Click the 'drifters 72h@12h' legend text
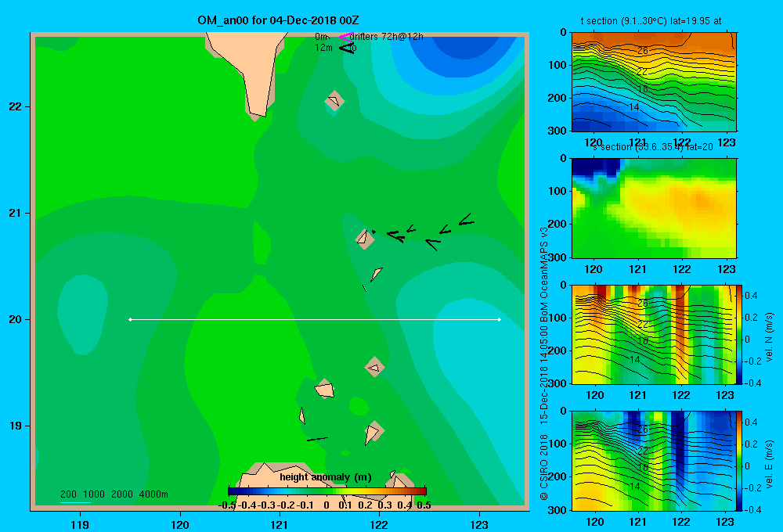The width and height of the screenshot is (783, 532). coord(387,37)
